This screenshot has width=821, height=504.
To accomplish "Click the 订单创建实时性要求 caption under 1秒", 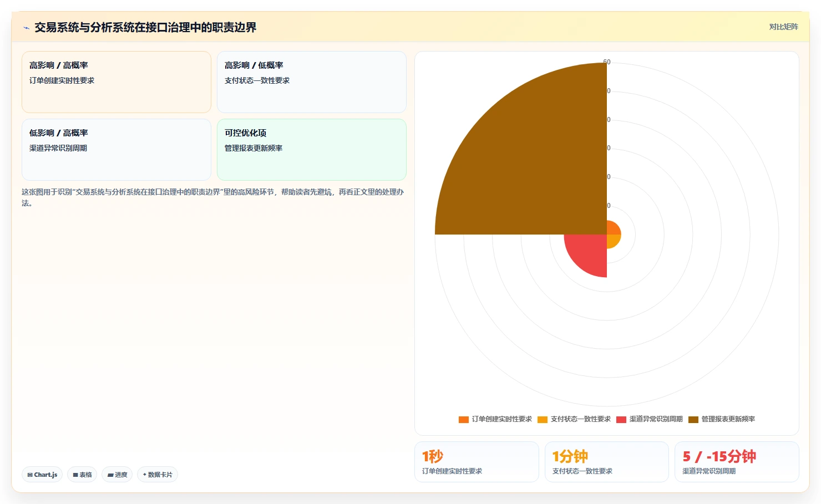I will click(452, 471).
